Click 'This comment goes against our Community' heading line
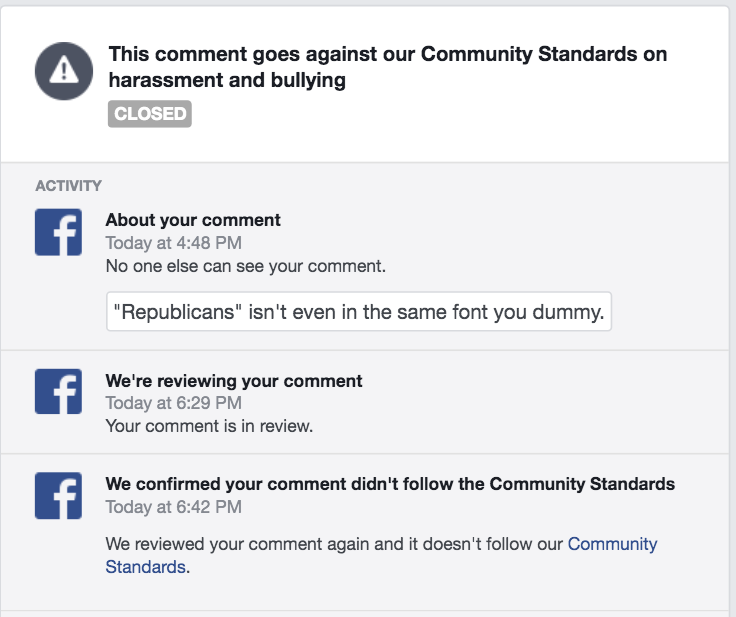This screenshot has width=736, height=617. (x=387, y=54)
